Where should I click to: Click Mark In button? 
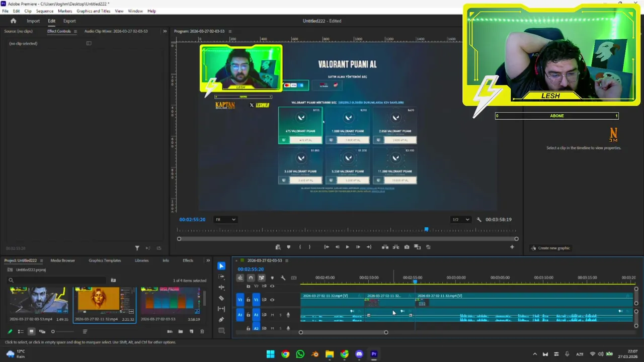[x=300, y=247]
